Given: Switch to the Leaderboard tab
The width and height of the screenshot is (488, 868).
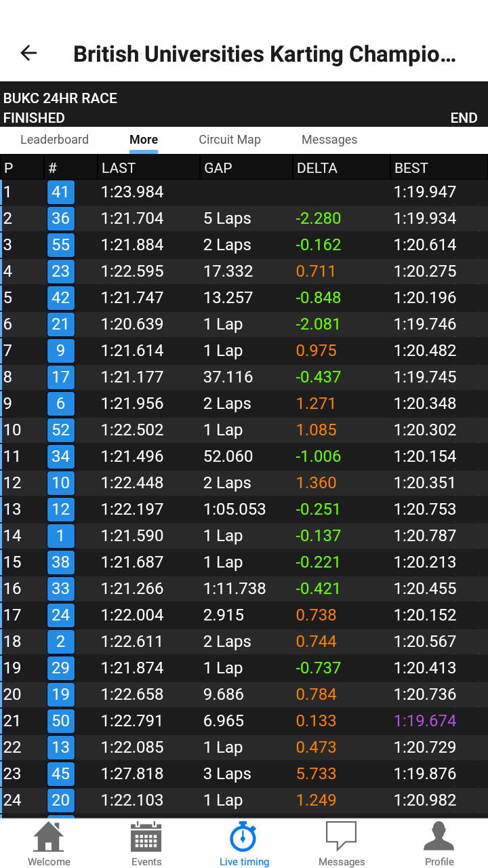Looking at the screenshot, I should coord(54,140).
